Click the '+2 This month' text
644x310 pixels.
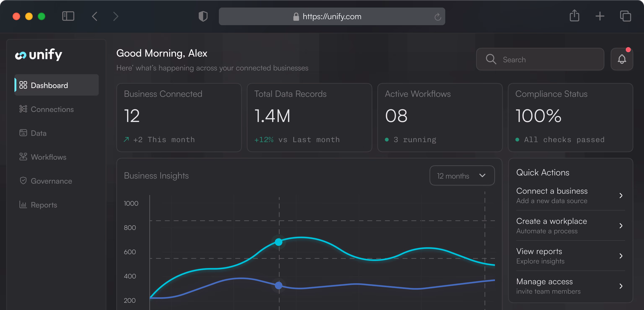164,140
